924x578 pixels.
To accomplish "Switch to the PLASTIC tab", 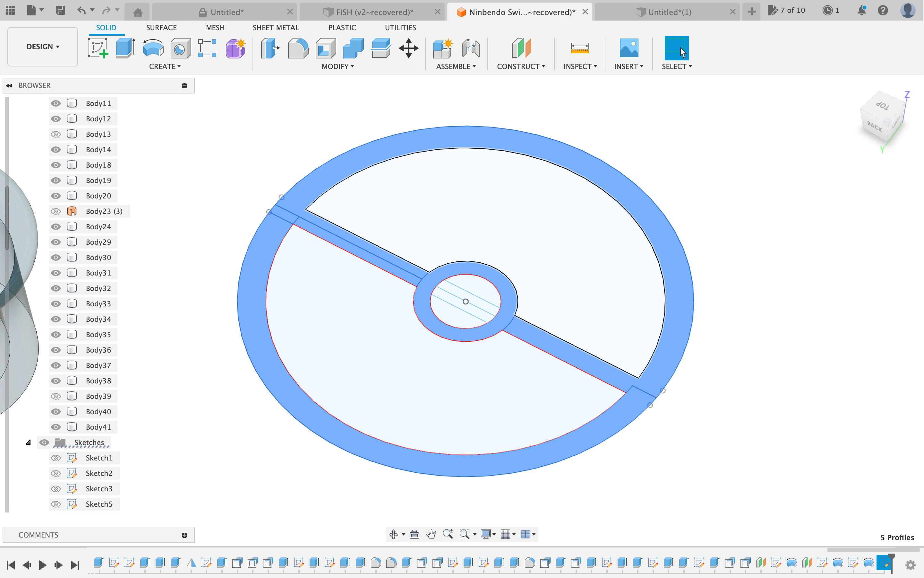I will tap(342, 28).
